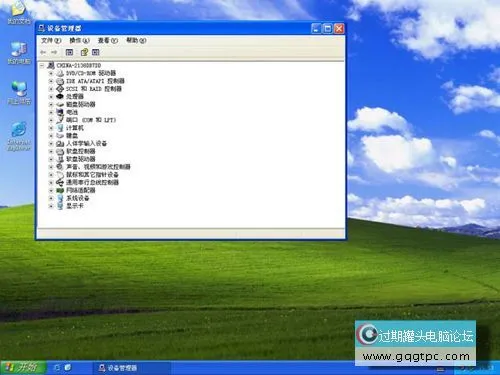Click the 端口 (COM 和 LPT) icon
Viewport: 500px width, 375px height.
tap(60, 120)
